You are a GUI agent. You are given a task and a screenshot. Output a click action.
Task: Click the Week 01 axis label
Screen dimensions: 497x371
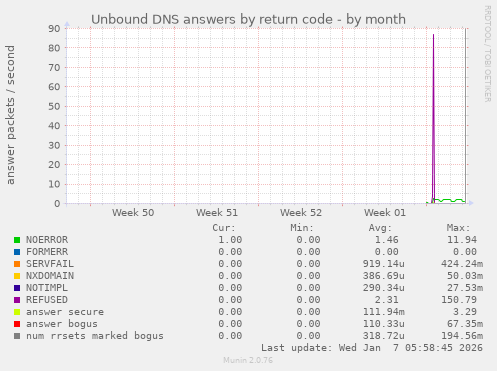click(385, 213)
